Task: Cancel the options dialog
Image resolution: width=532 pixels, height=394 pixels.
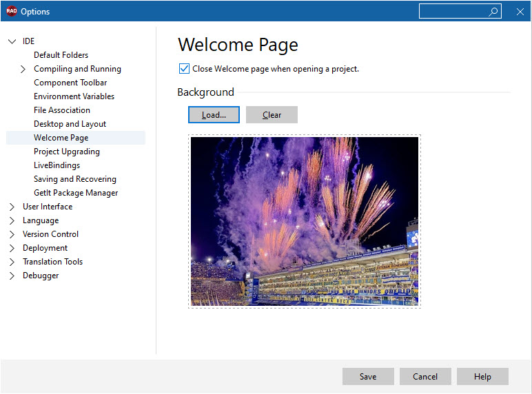Action: click(425, 377)
